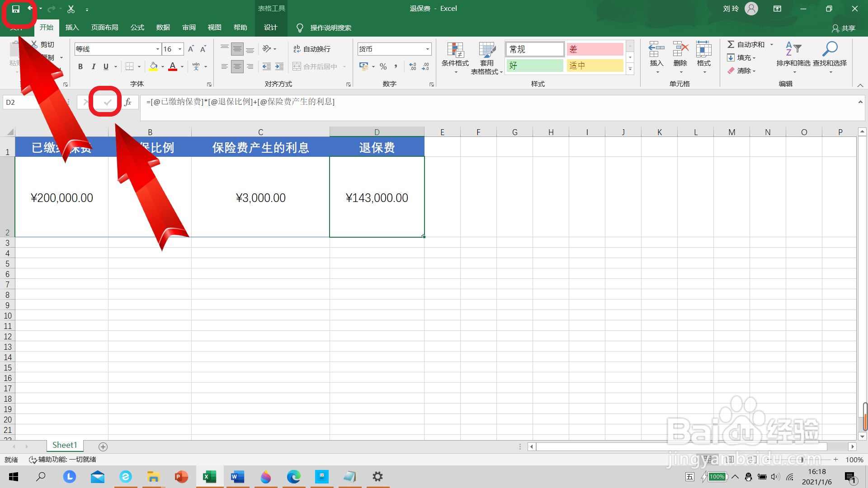
Task: Align text to bottom icon
Action: 250,49
